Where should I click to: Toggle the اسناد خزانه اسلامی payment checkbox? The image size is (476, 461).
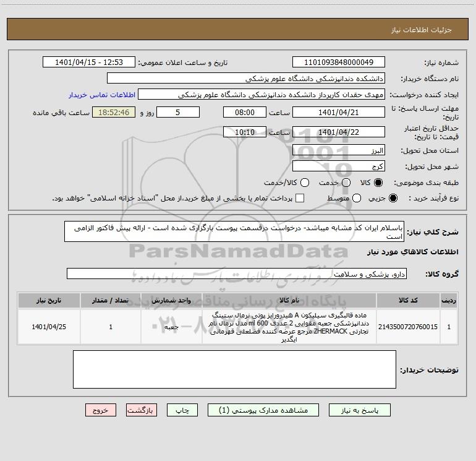click(x=300, y=198)
